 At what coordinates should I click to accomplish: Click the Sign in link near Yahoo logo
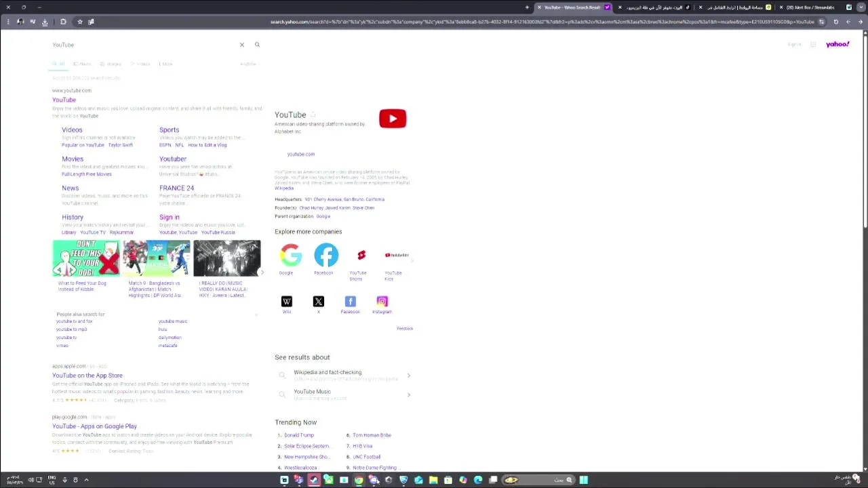(794, 45)
